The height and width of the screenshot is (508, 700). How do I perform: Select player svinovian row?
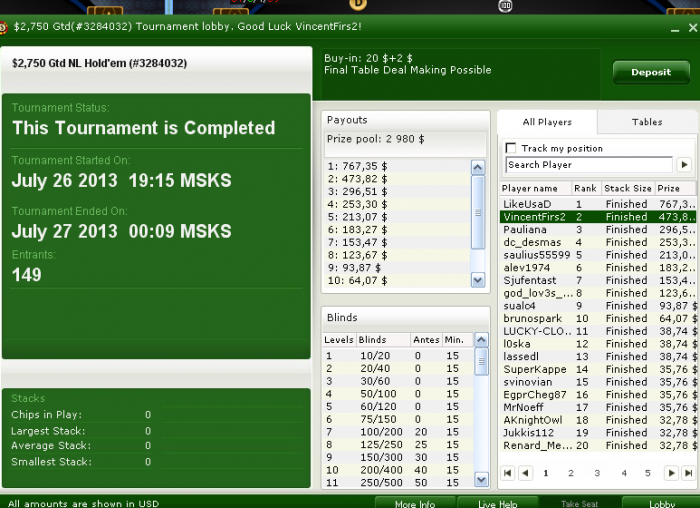[x=598, y=382]
